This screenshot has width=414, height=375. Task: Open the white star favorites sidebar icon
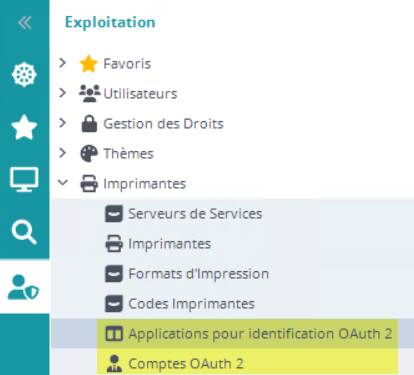tap(24, 127)
